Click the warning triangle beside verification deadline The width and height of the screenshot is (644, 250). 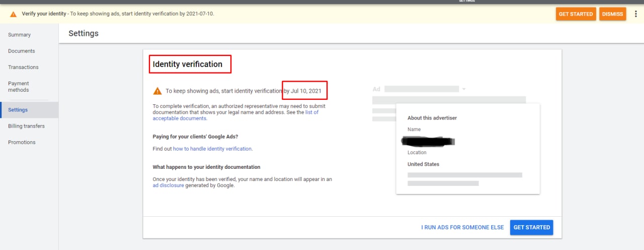(x=157, y=91)
